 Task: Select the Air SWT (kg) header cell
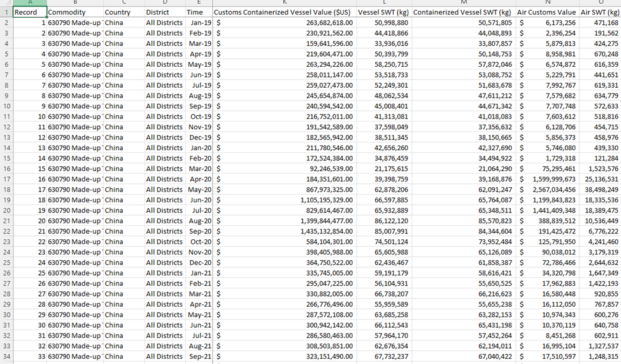point(600,12)
